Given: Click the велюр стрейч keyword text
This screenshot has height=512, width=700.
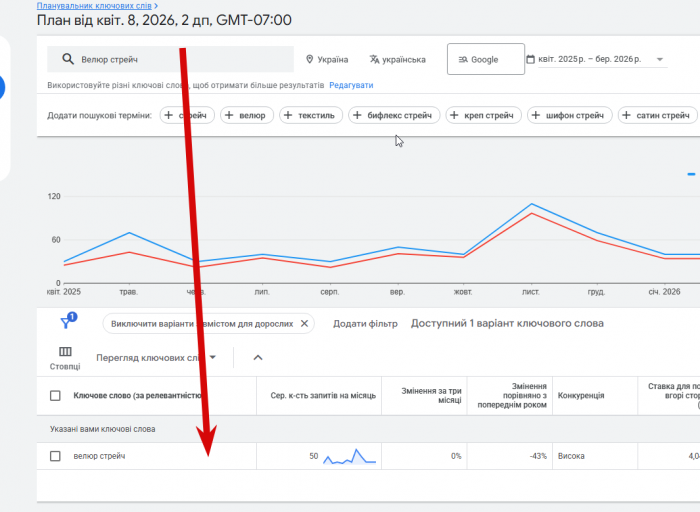Looking at the screenshot, I should pos(99,456).
